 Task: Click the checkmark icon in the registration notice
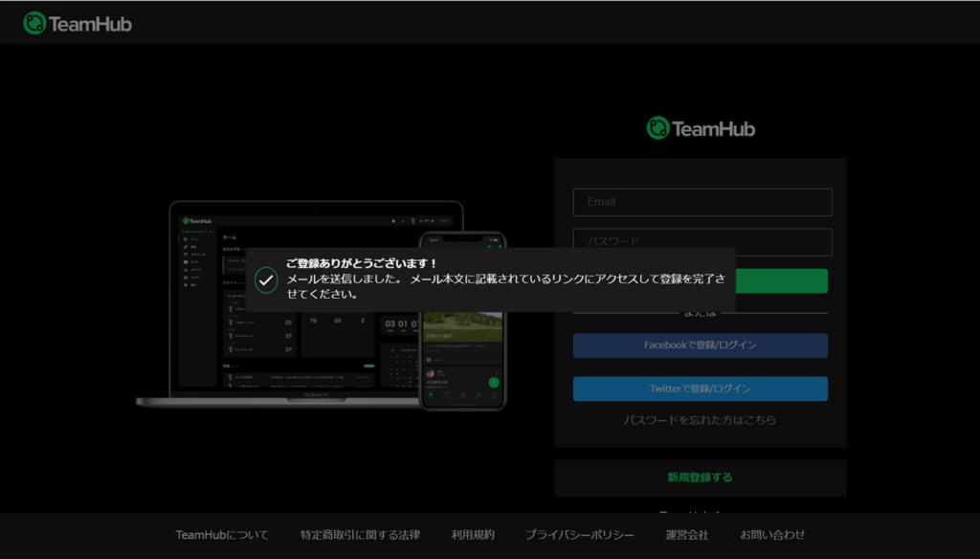(x=266, y=279)
